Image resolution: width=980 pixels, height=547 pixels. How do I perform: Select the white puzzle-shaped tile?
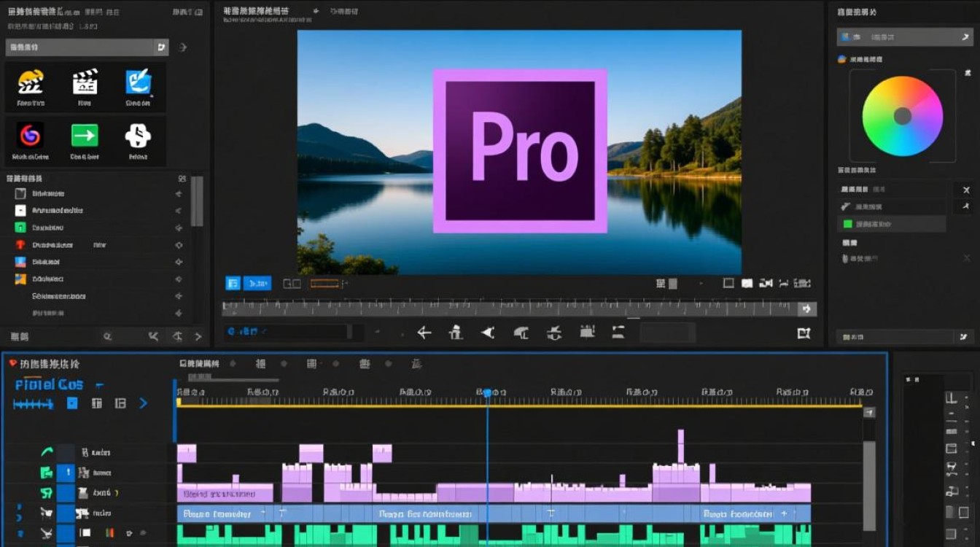tap(138, 140)
